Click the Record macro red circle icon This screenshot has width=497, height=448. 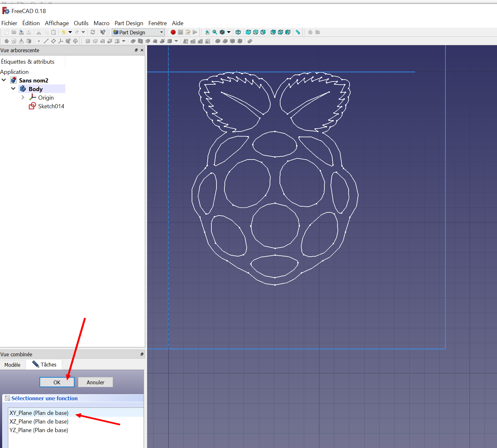click(x=173, y=32)
